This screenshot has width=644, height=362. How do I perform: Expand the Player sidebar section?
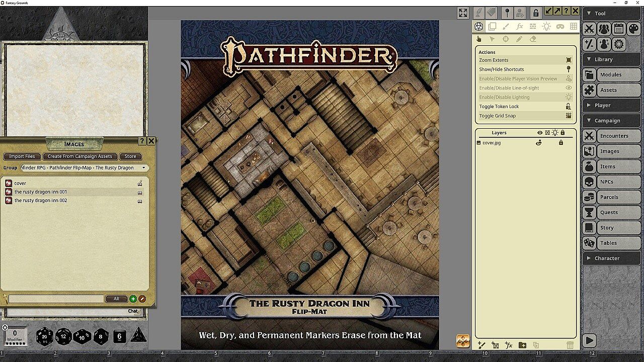click(x=612, y=105)
